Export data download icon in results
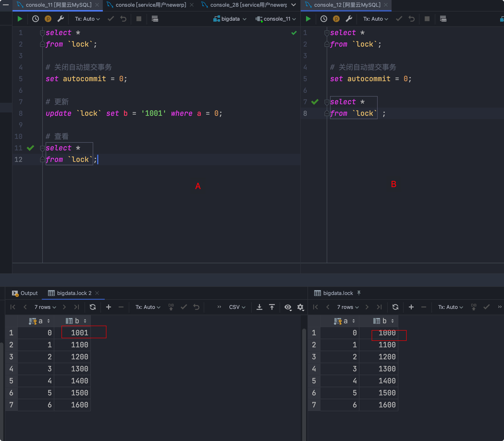The height and width of the screenshot is (441, 504). click(x=259, y=307)
